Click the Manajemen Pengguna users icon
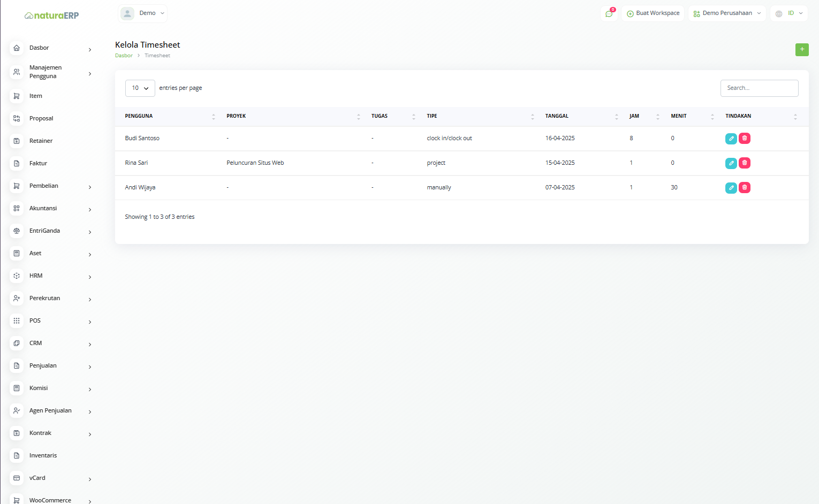 [x=17, y=72]
